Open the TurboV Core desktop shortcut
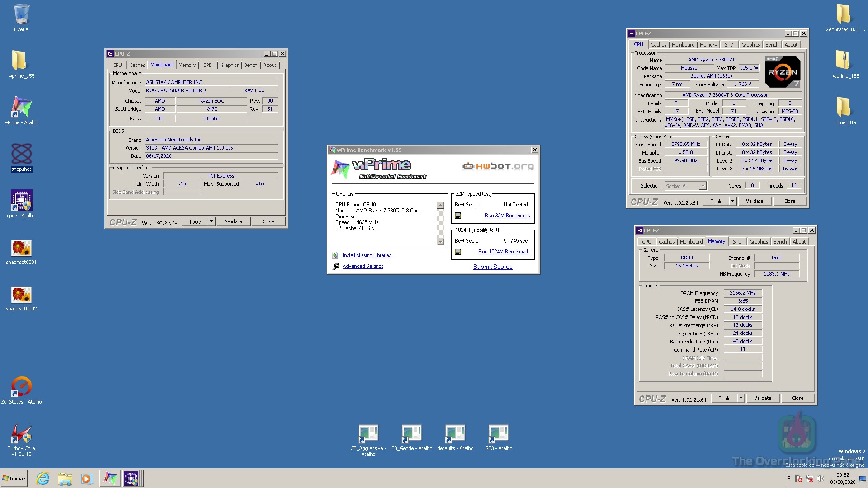 tap(21, 434)
